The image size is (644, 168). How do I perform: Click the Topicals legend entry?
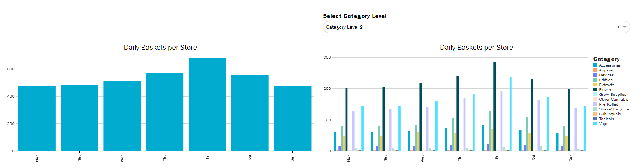click(606, 119)
